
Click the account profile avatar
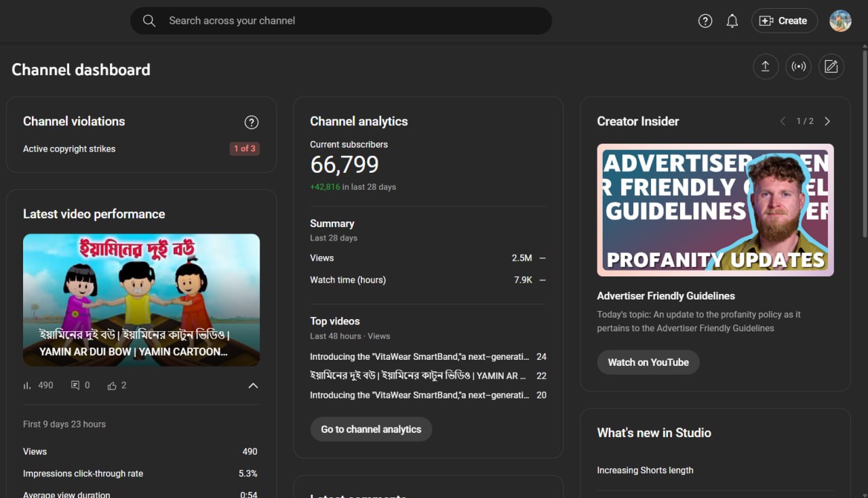click(x=840, y=21)
